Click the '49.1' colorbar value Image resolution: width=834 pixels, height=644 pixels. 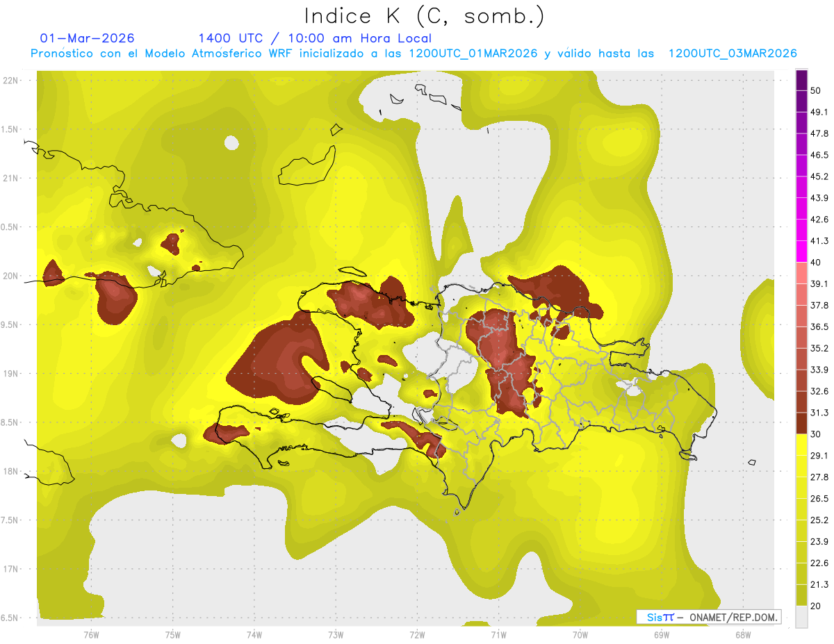[819, 112]
